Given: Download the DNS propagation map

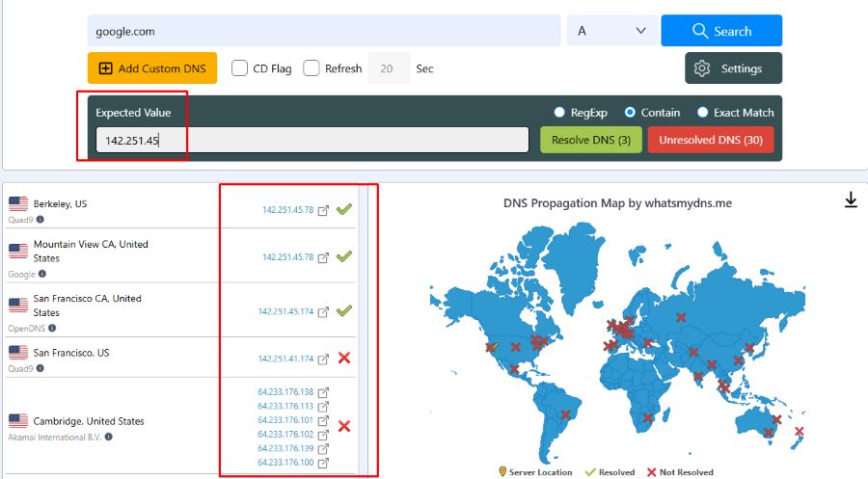Looking at the screenshot, I should pyautogui.click(x=851, y=200).
